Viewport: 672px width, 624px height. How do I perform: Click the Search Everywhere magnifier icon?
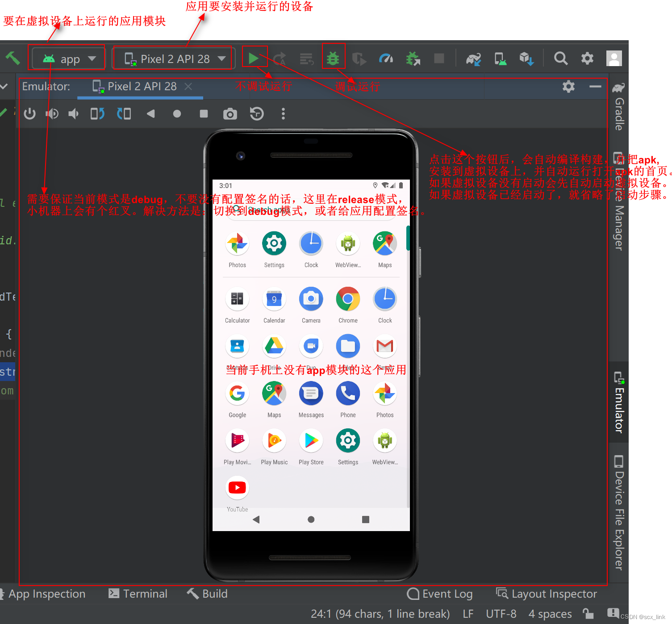[x=561, y=59]
